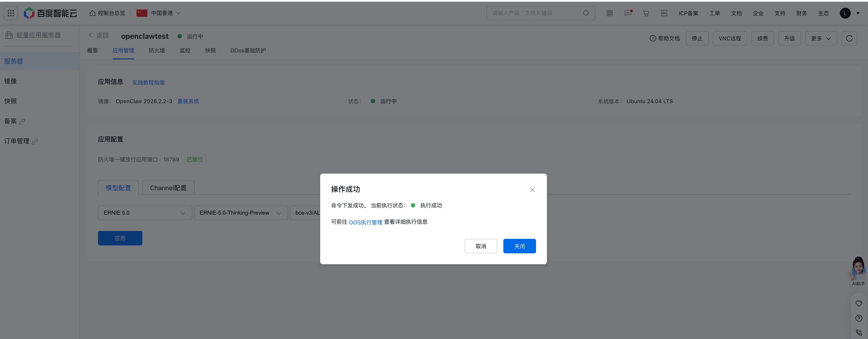This screenshot has width=868, height=339.
Task: Click the 关闭 button in dialog
Action: [x=519, y=246]
